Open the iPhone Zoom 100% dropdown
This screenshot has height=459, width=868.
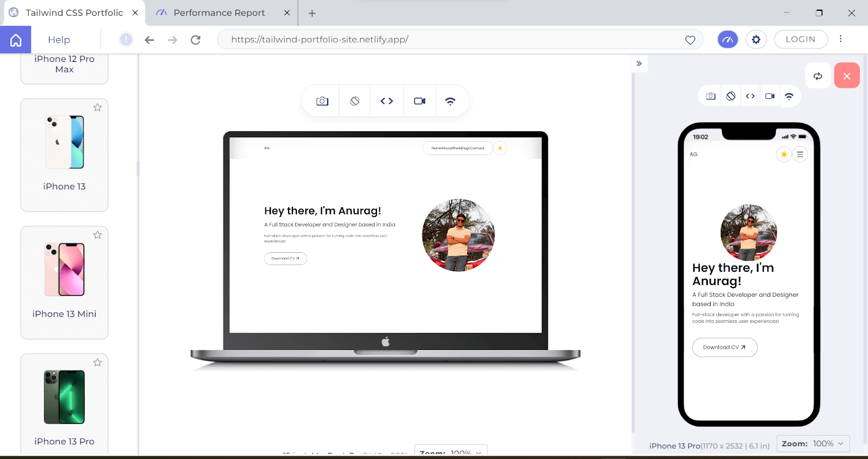[813, 444]
